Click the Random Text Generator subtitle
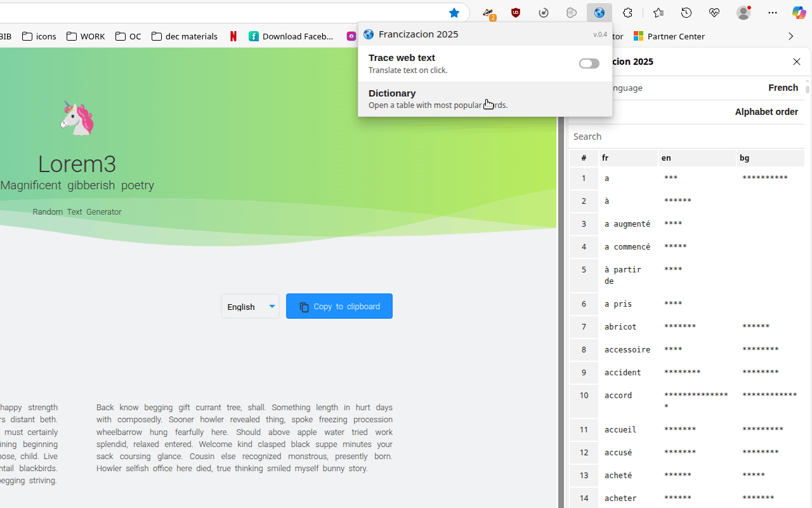 point(77,212)
